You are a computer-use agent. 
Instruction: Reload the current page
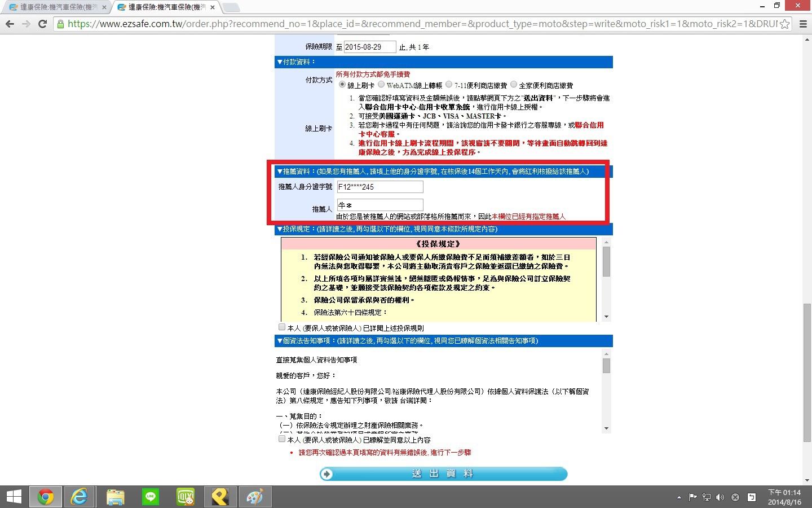coord(42,24)
